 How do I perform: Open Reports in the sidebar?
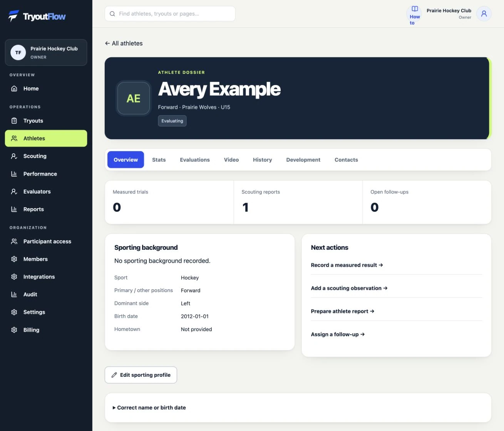point(46,209)
